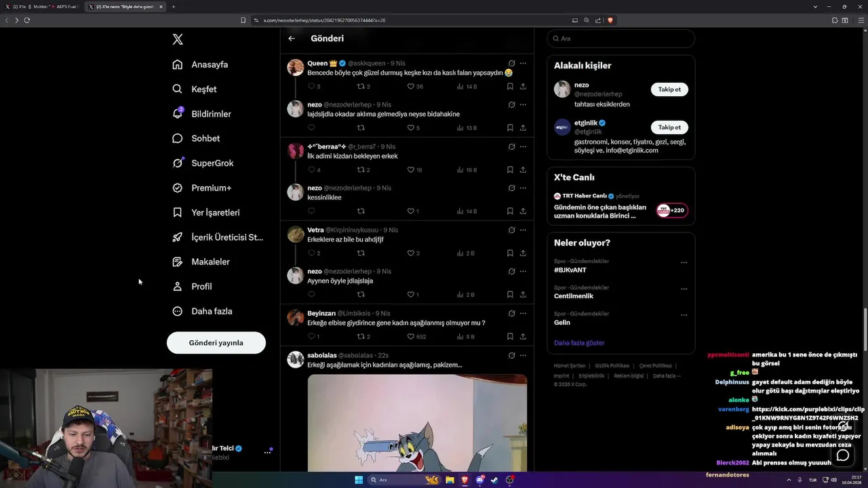The height and width of the screenshot is (488, 868).
Task: Like nezo's kessinliklee reply
Action: (x=413, y=211)
